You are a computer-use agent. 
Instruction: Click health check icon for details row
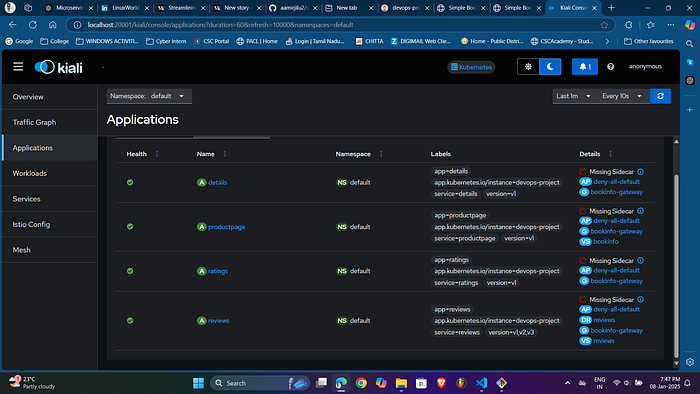pyautogui.click(x=130, y=182)
